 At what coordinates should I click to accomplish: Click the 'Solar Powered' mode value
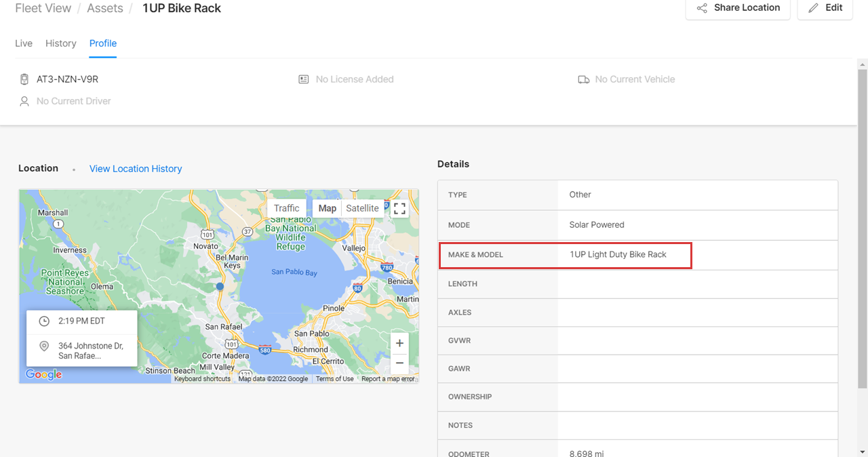pos(597,224)
